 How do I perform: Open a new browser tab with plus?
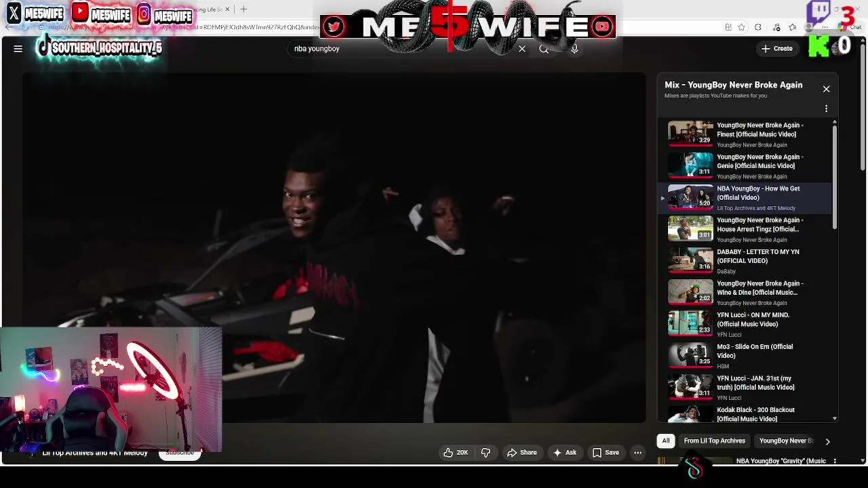pyautogui.click(x=243, y=9)
